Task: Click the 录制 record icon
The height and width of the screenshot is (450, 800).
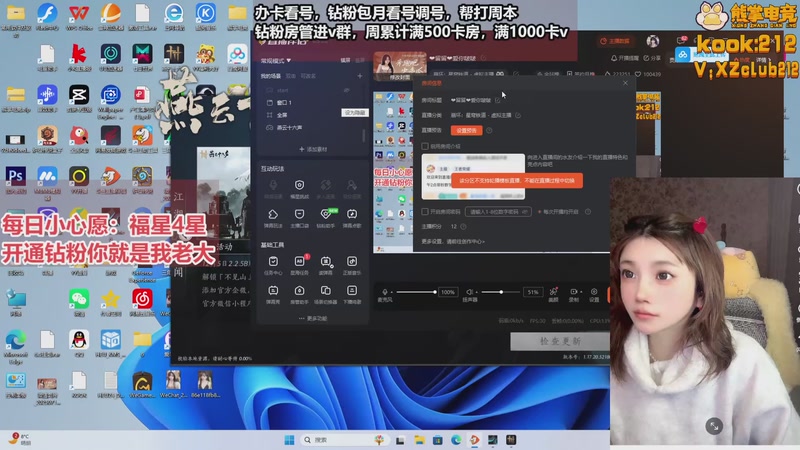Action: click(x=573, y=292)
